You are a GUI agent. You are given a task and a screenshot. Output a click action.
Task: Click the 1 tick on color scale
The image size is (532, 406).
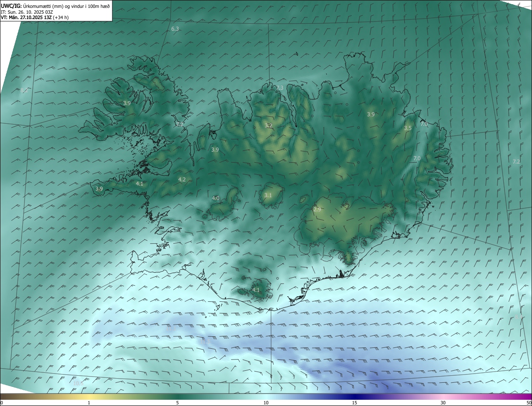pyautogui.click(x=89, y=403)
